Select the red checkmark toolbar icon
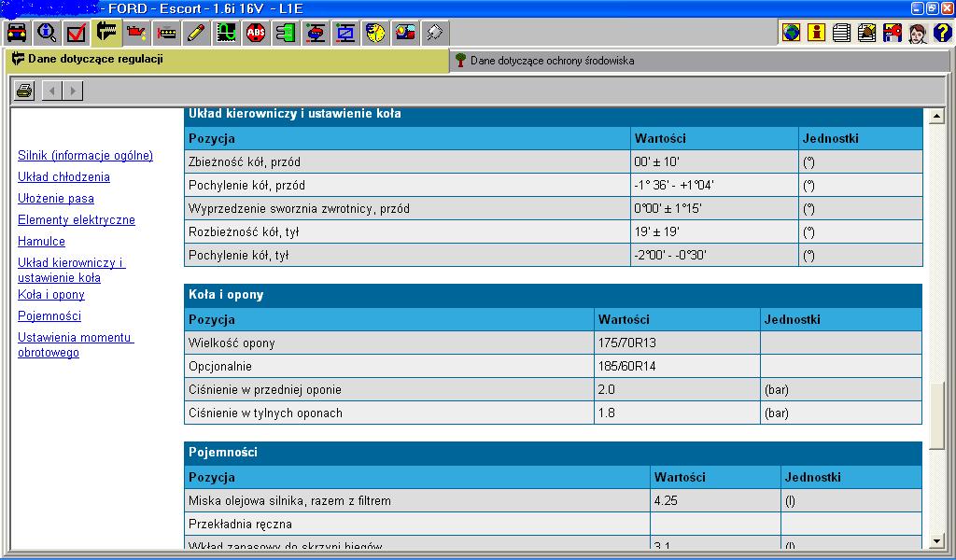The image size is (956, 560). 77,34
